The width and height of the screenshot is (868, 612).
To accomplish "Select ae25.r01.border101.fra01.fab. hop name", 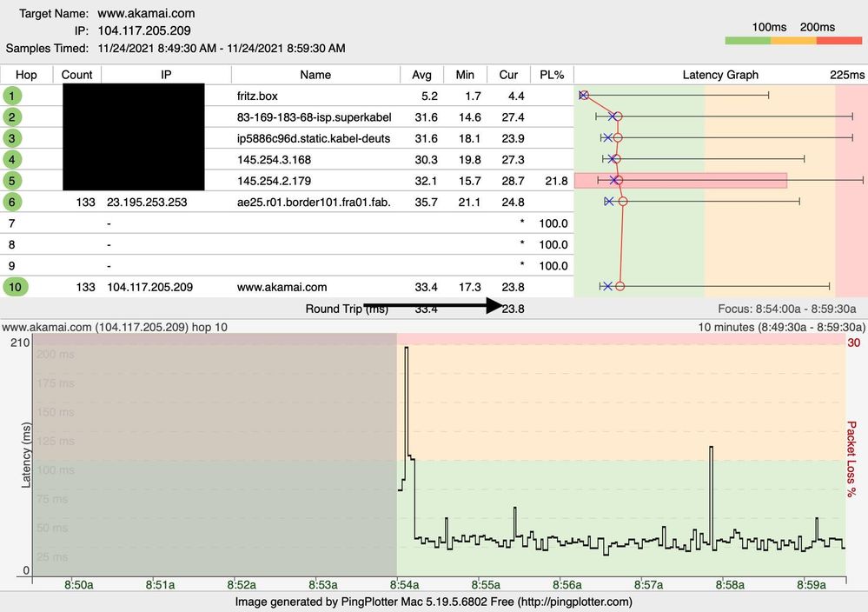I will 314,203.
